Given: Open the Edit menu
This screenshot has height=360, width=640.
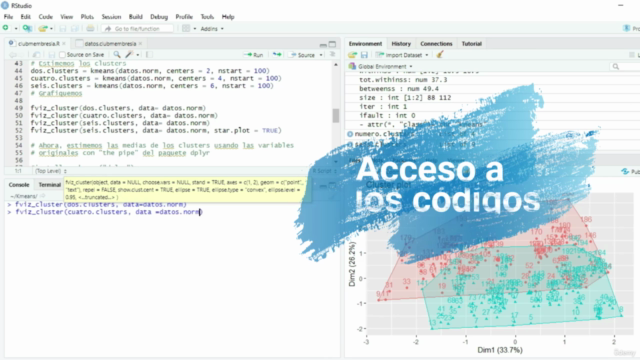Looking at the screenshot, I should click(25, 17).
